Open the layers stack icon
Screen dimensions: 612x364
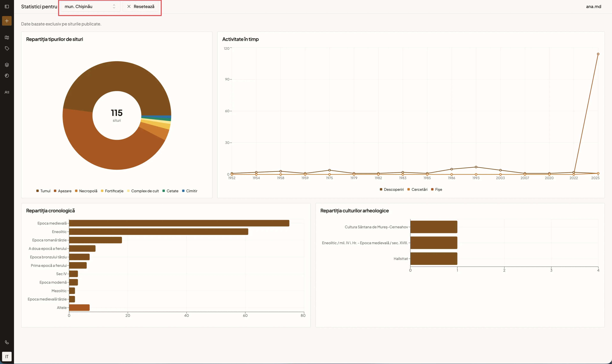[x=7, y=65]
